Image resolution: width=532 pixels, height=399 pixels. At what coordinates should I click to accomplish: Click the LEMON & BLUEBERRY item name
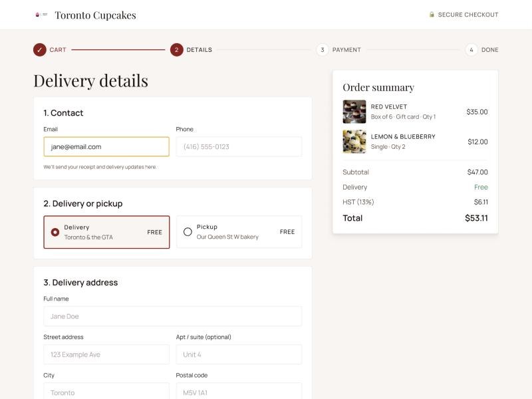pyautogui.click(x=403, y=137)
